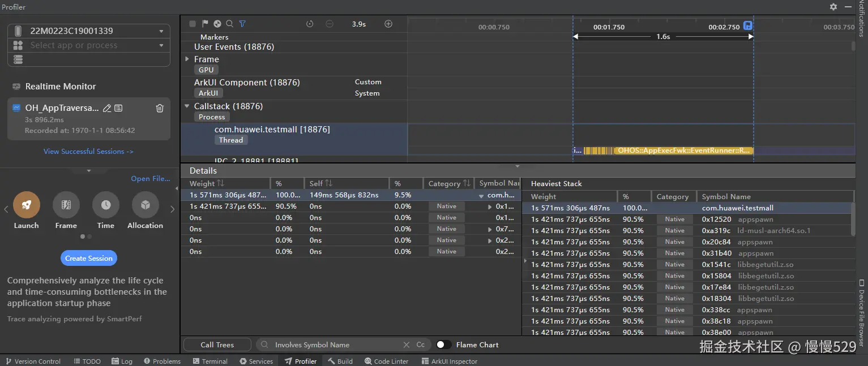868x366 pixels.
Task: Expand the 0x1... symbol row
Action: [490, 206]
